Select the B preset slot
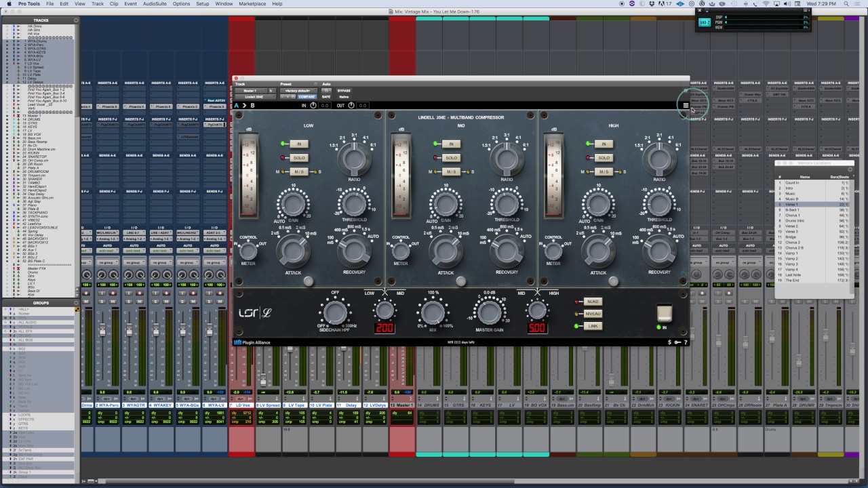The width and height of the screenshot is (868, 488). (x=253, y=105)
